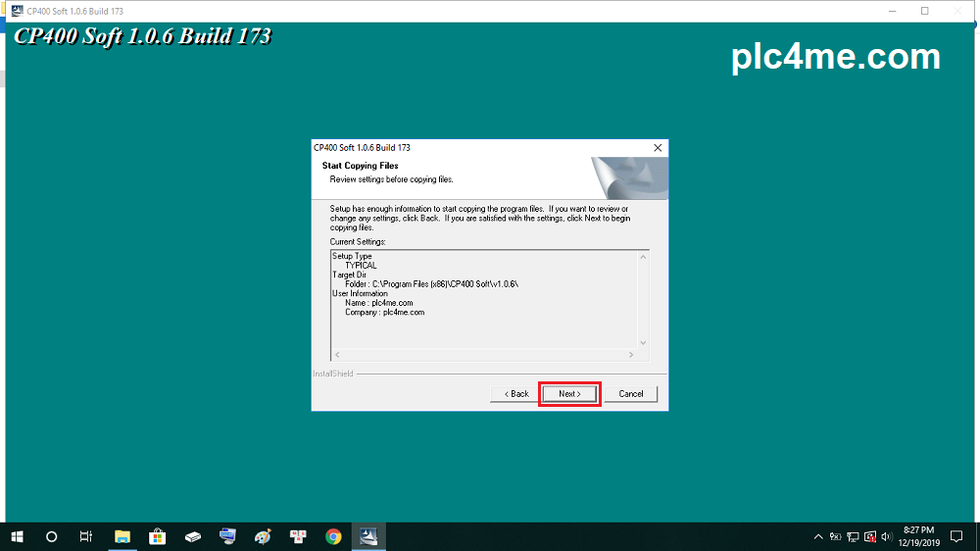Close the CP400 Soft setup dialog
The image size is (980, 551).
tap(658, 147)
